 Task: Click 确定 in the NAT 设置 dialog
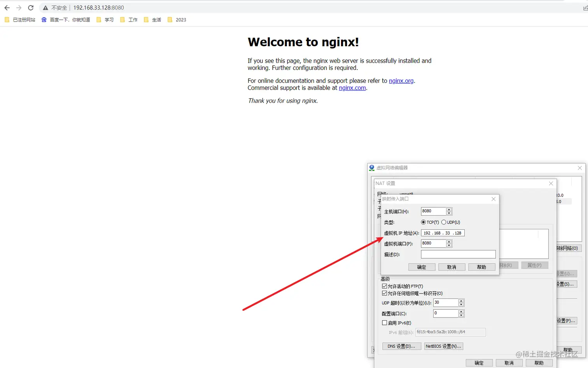[x=479, y=363]
